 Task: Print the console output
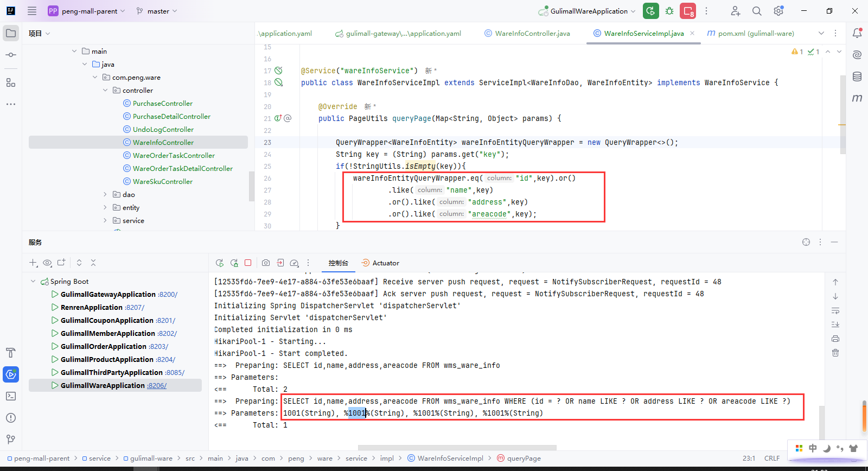pos(835,339)
